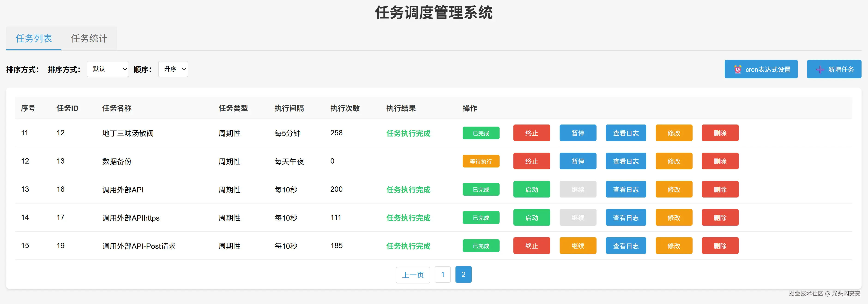Select the 任务列表 tab

pyautogui.click(x=34, y=38)
